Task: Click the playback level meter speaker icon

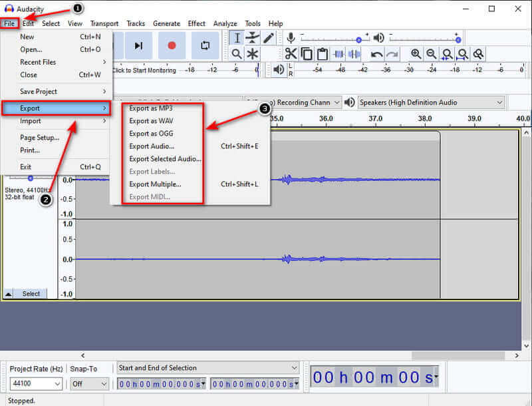Action: pyautogui.click(x=279, y=70)
